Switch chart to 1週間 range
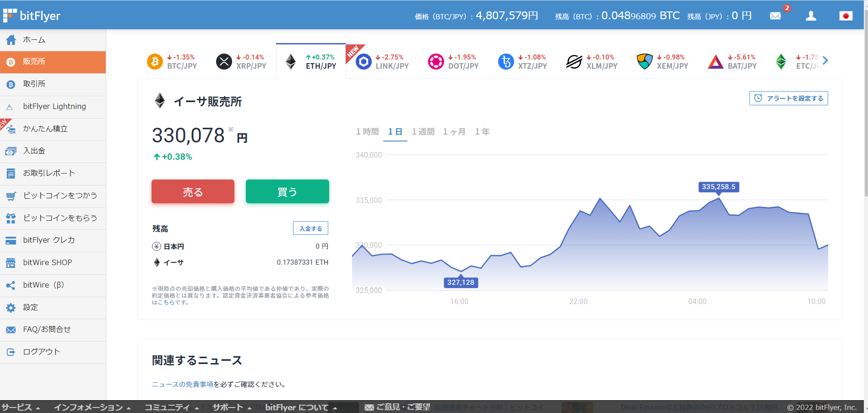 [x=423, y=132]
